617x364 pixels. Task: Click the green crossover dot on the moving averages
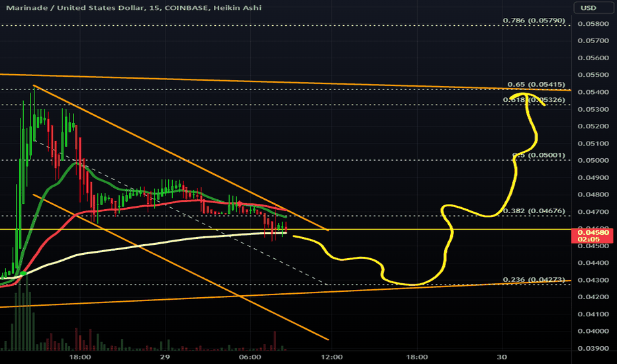pyautogui.click(x=23, y=273)
